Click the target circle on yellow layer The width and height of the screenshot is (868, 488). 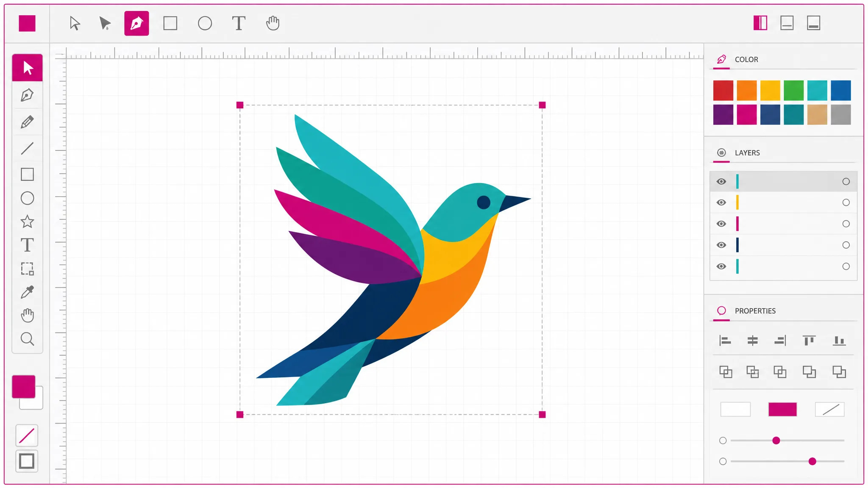pos(846,202)
